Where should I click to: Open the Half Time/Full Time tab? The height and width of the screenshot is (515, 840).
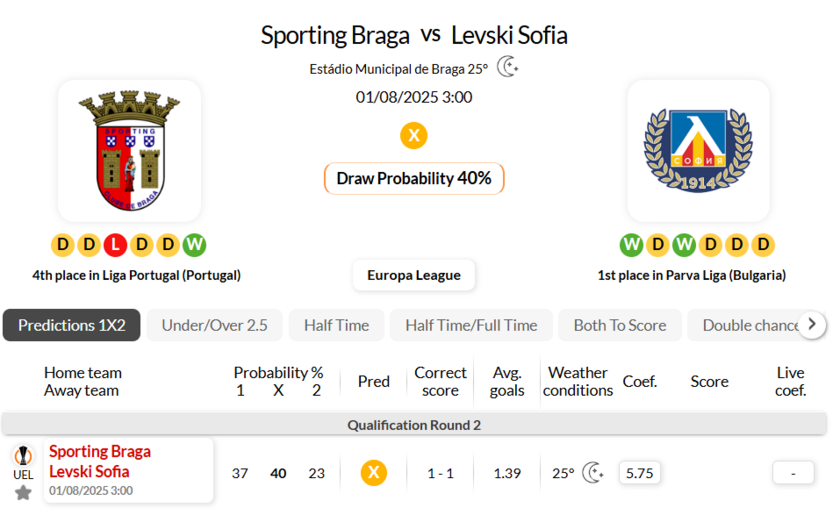(471, 325)
